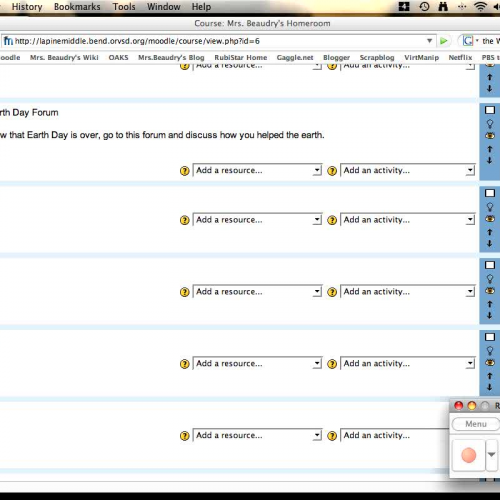The image size is (500, 500).
Task: Open Add a resource dropdown in second empty section
Action: 257,292
